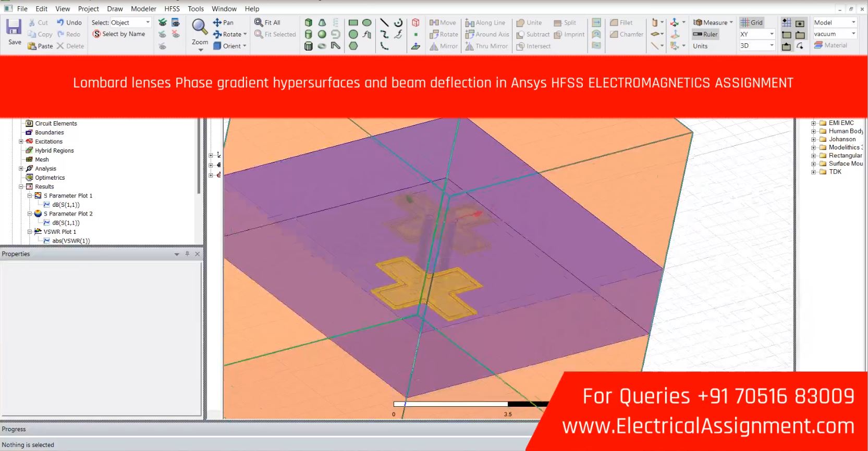Fit all objects in view

[x=267, y=22]
